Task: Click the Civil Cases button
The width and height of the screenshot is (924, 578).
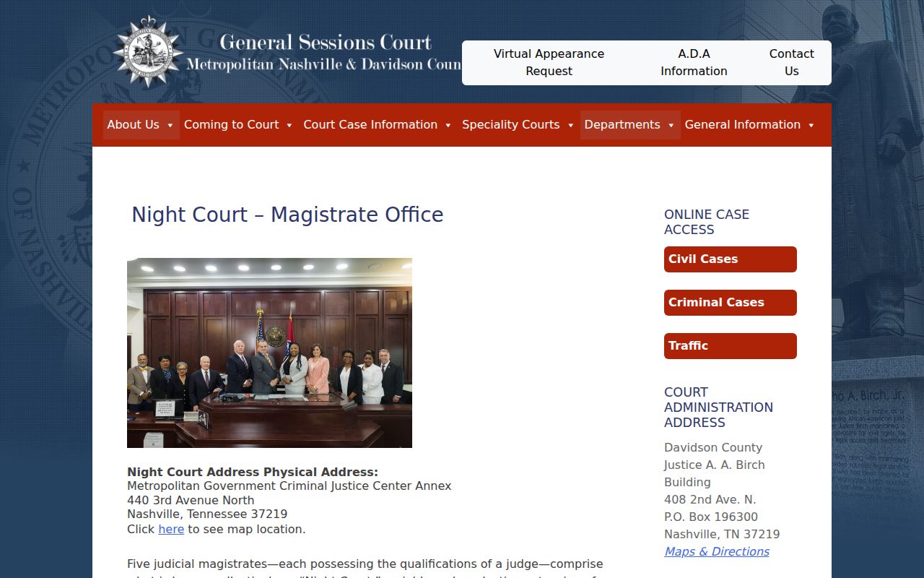Action: (731, 259)
